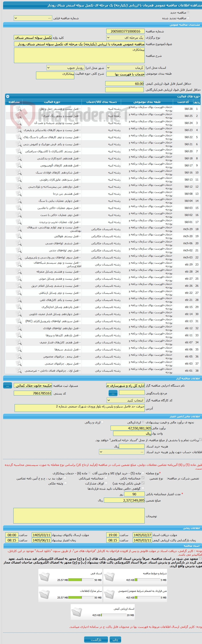Viewport: 202px width, 644px height.
Task: Open the view icon for row mch-29
Action: coord(19,229)
